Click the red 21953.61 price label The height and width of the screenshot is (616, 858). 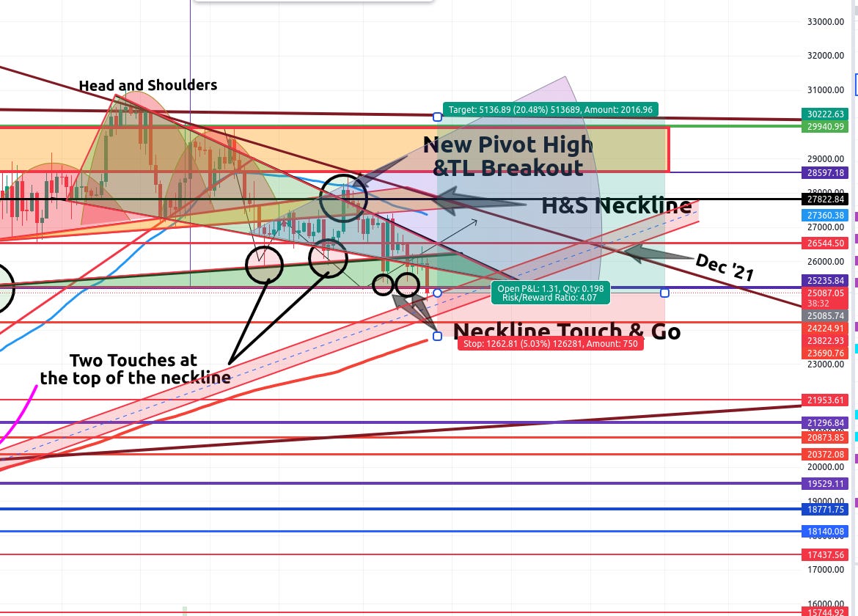pos(826,400)
